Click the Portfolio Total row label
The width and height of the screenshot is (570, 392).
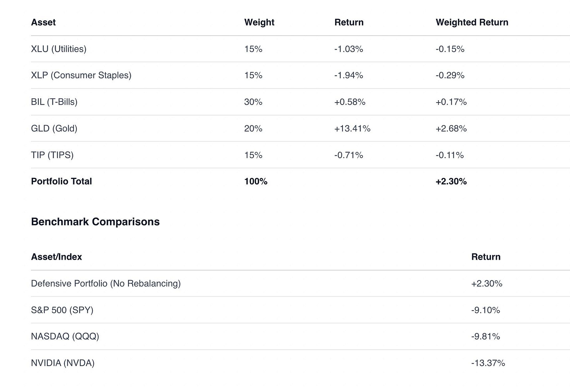61,181
